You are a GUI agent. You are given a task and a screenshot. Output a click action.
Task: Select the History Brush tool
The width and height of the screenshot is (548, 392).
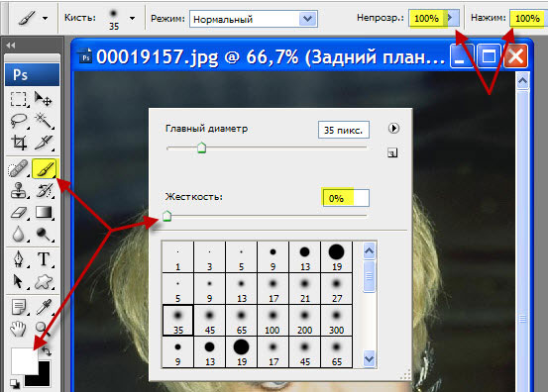pyautogui.click(x=44, y=191)
